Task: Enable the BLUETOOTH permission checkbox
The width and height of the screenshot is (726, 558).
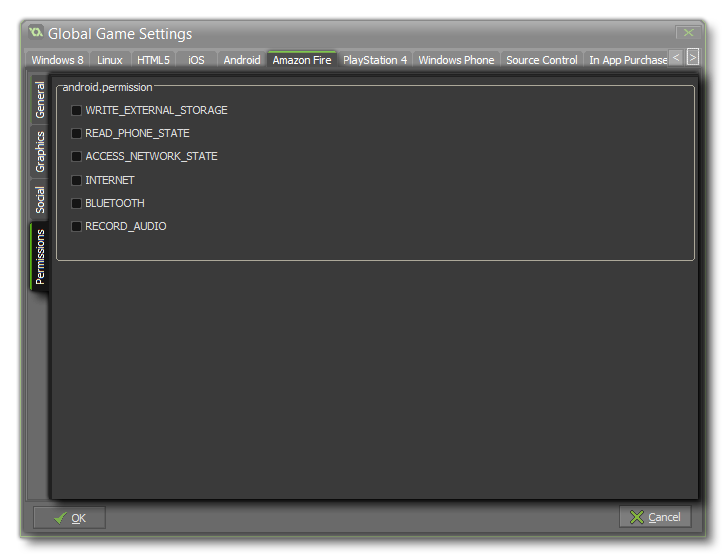Action: [76, 204]
